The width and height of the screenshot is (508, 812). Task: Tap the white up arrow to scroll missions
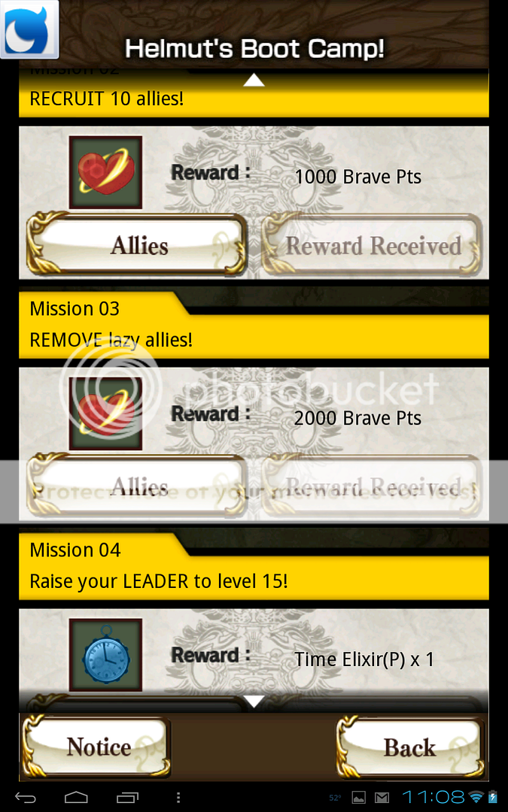(x=254, y=80)
